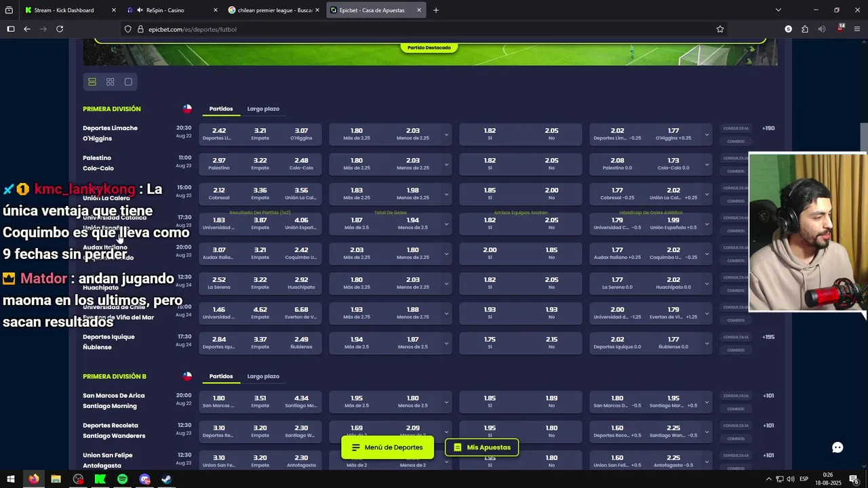The width and height of the screenshot is (868, 488).
Task: Select both teams score Sí 1.75 for Iquique
Action: point(490,343)
